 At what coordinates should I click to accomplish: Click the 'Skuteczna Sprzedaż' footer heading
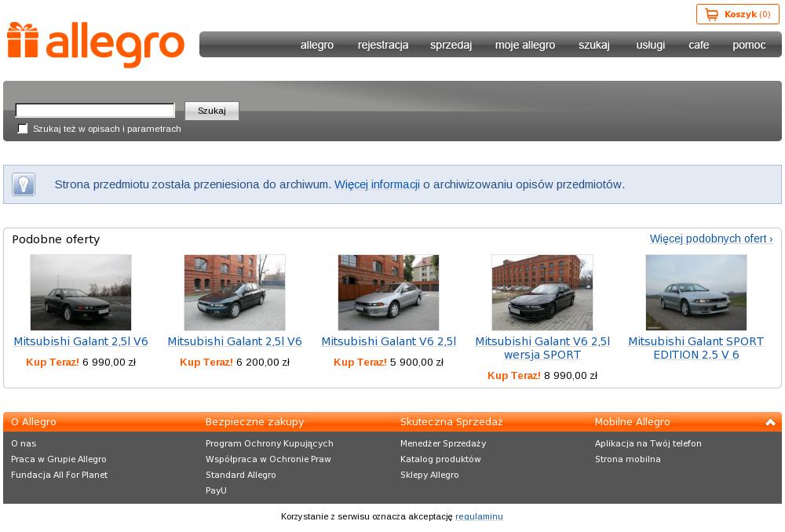coord(451,422)
